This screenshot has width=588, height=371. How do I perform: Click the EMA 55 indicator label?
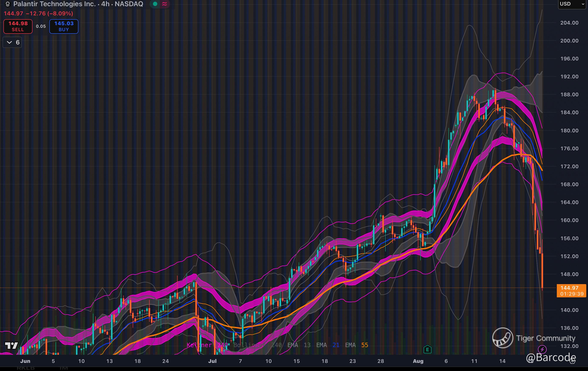coord(357,345)
